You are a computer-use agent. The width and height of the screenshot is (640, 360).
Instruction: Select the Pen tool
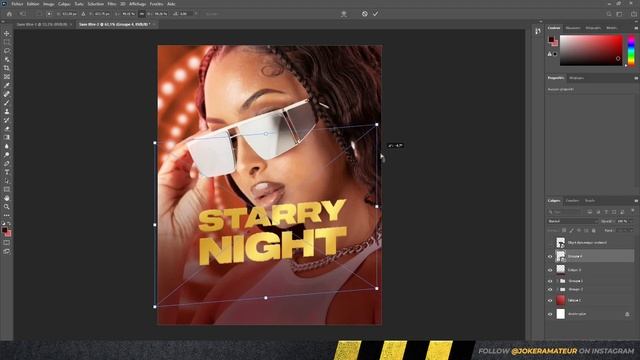pos(7,163)
